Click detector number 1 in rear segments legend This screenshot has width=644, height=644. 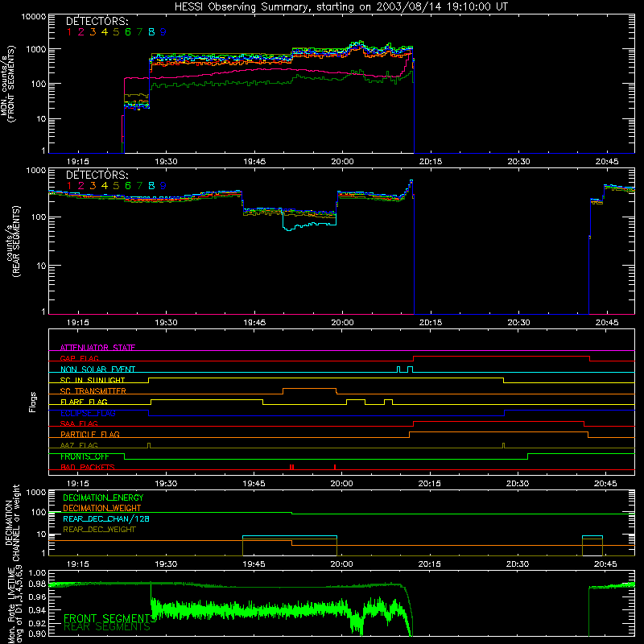tap(69, 186)
